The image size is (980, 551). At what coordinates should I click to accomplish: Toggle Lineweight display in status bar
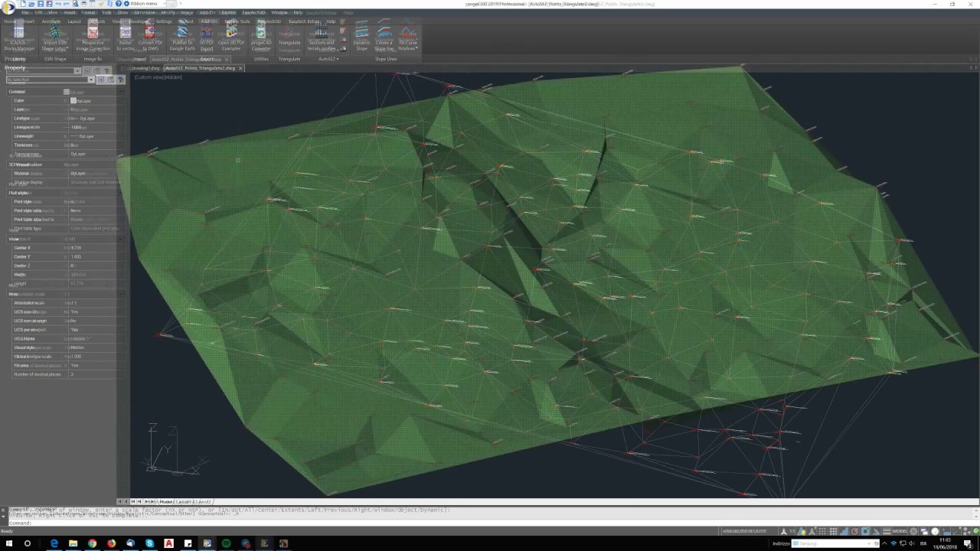[887, 531]
